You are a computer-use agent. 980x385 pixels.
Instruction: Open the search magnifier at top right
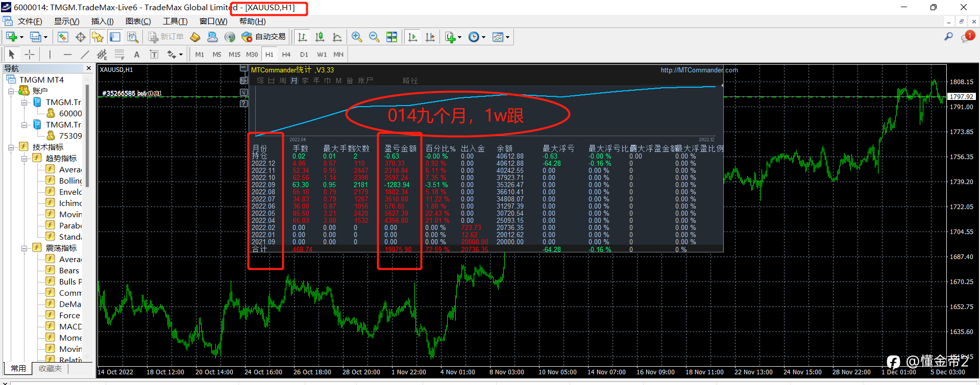pos(948,37)
